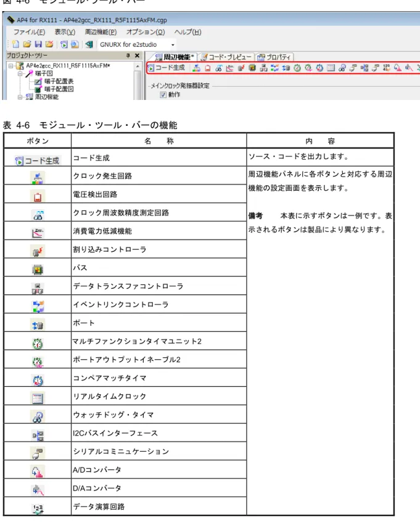
Task: Toggle the 動作 checkbox under main clock oscillator
Action: coord(163,94)
